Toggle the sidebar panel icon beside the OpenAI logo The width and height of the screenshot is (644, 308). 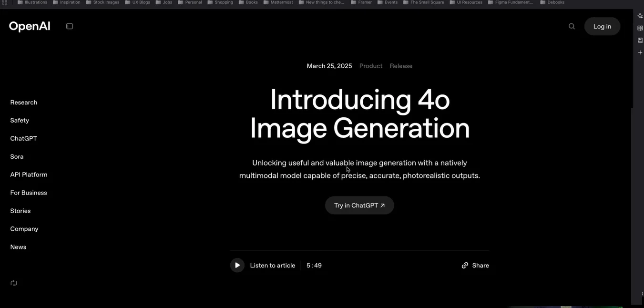click(x=70, y=26)
